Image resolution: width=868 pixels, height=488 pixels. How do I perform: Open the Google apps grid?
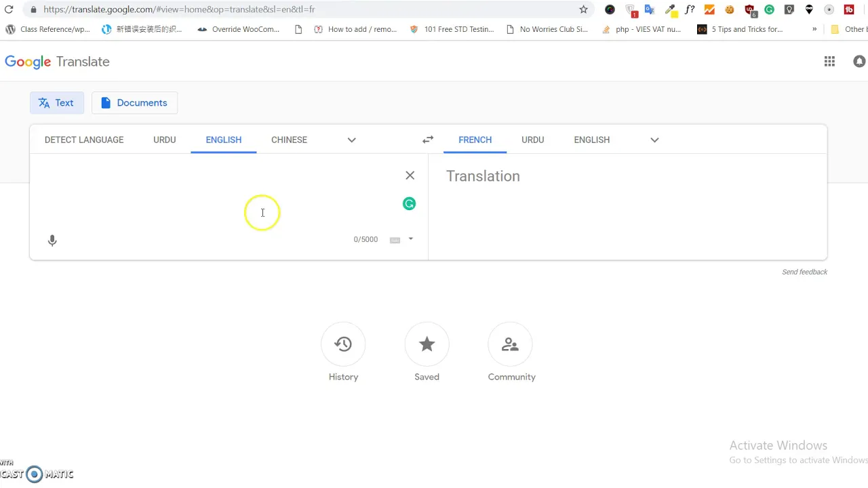click(x=829, y=62)
